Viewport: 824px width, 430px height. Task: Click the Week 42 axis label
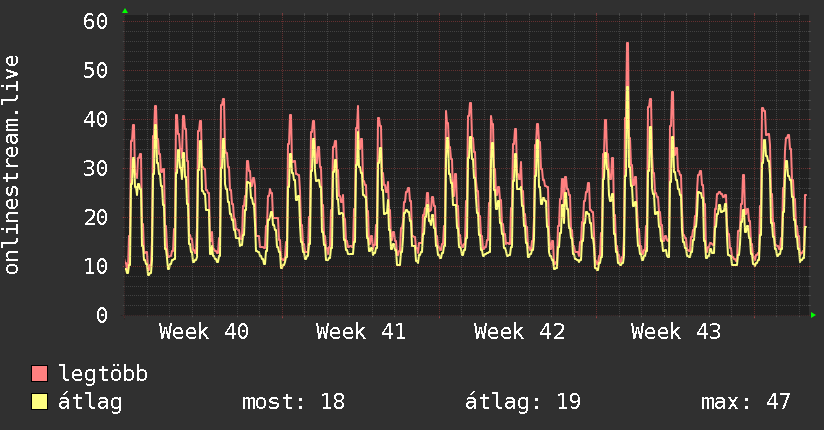519,332
